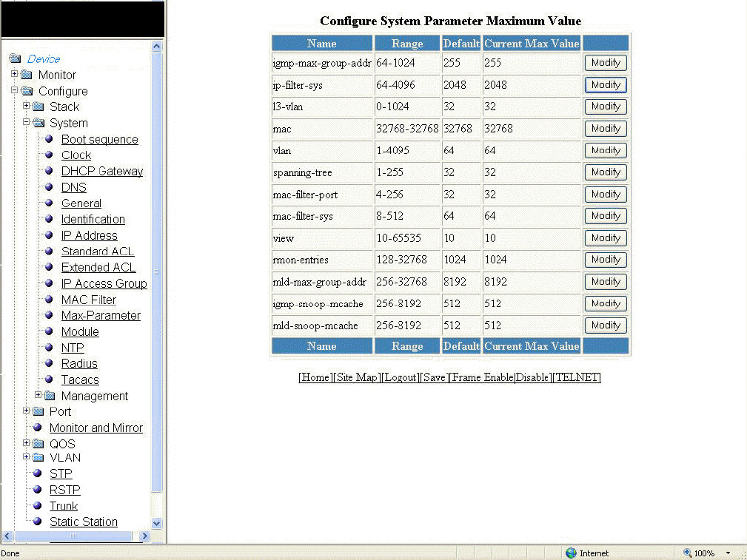Expand the VLAN tree node
This screenshot has width=747, height=560.
click(x=26, y=456)
